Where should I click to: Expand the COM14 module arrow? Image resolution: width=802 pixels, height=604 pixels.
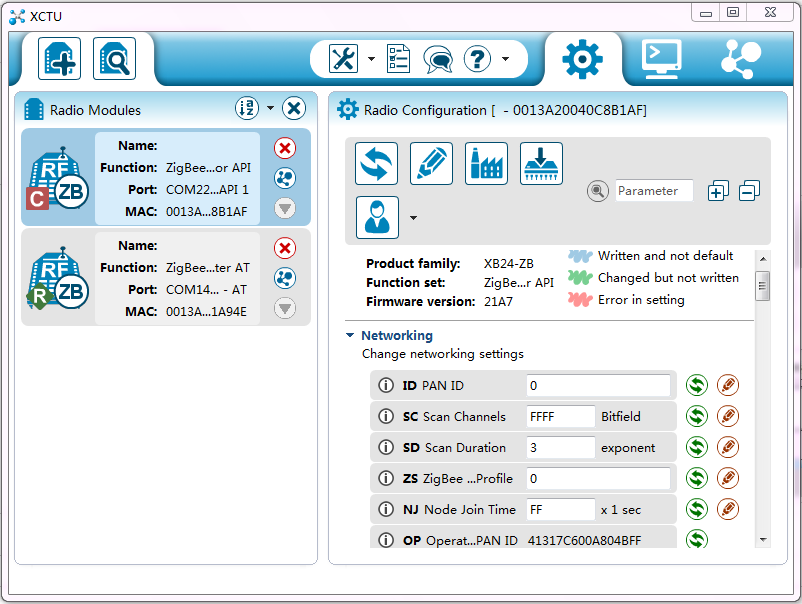pos(285,308)
